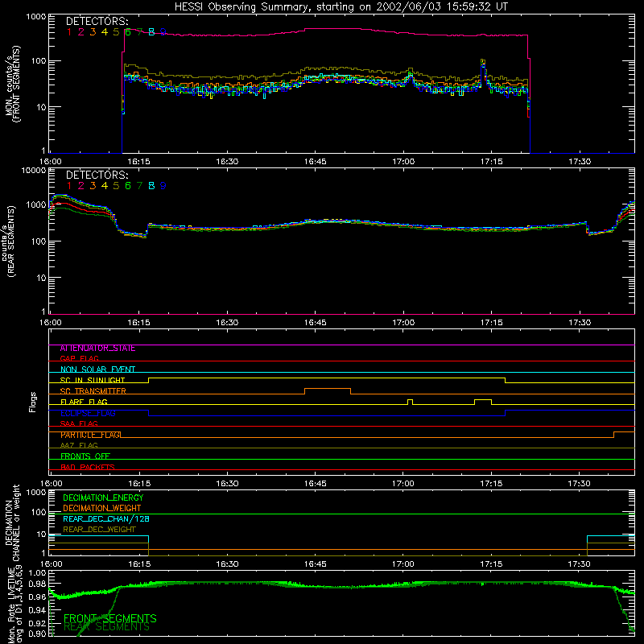Click the GAP_FLAG label

tap(79, 358)
